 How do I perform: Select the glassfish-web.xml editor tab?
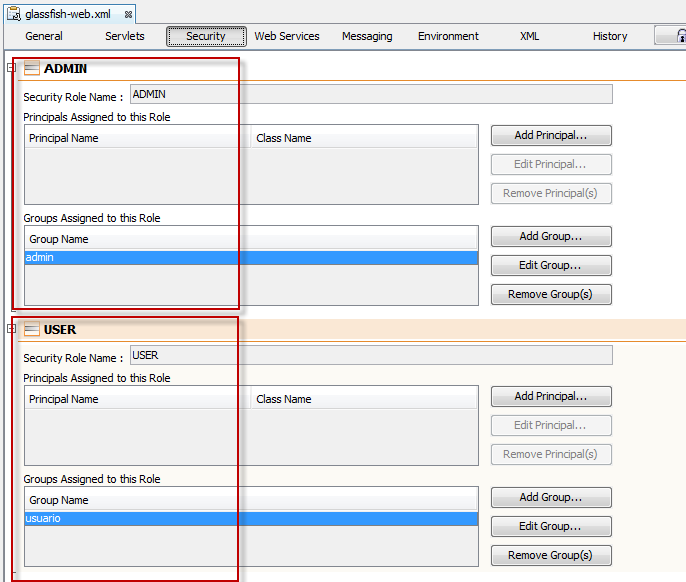70,14
